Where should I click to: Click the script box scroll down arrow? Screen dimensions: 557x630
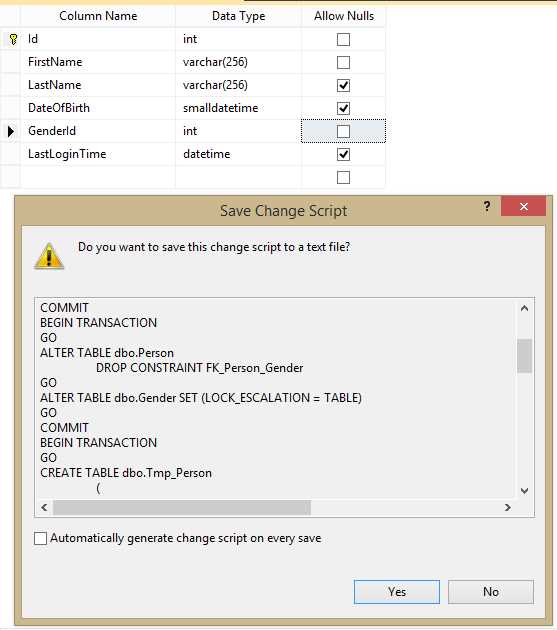pyautogui.click(x=524, y=491)
